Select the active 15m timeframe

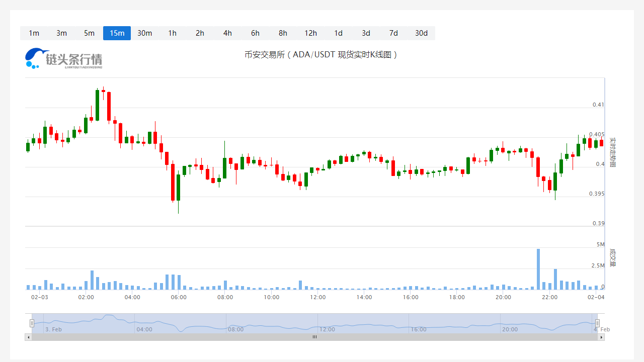(x=117, y=33)
